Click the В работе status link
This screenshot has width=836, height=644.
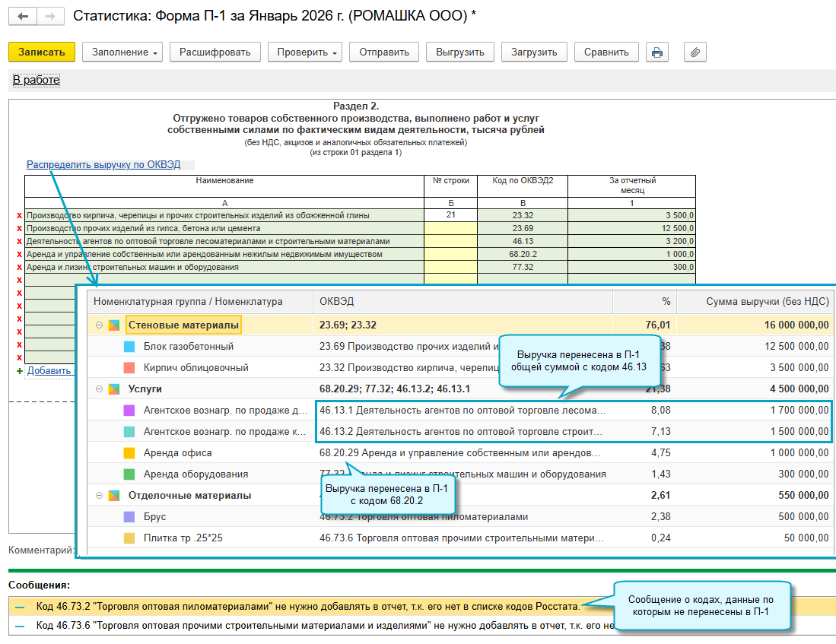[36, 80]
